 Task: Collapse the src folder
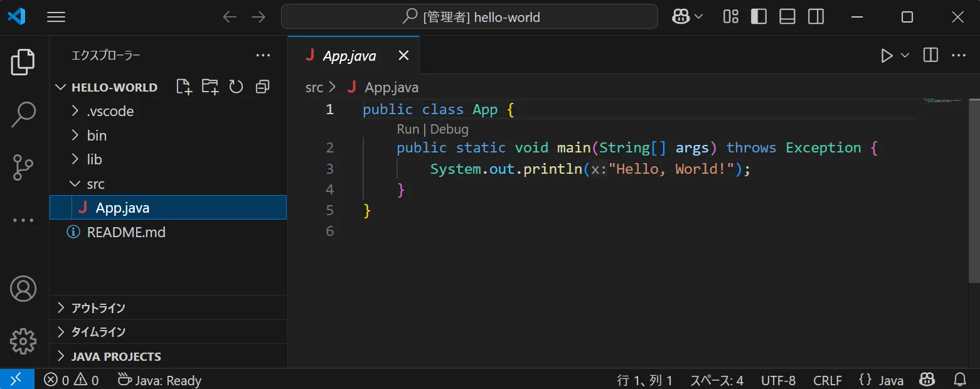(168, 184)
